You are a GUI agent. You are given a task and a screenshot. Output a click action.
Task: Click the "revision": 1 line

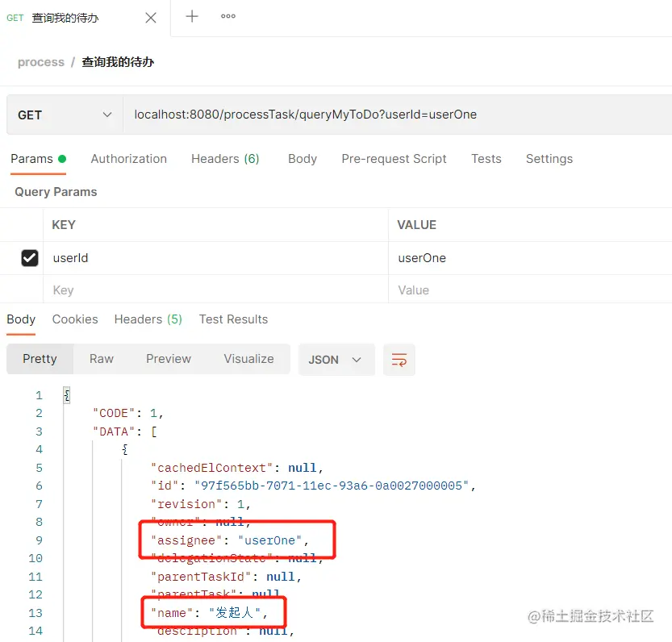click(200, 504)
